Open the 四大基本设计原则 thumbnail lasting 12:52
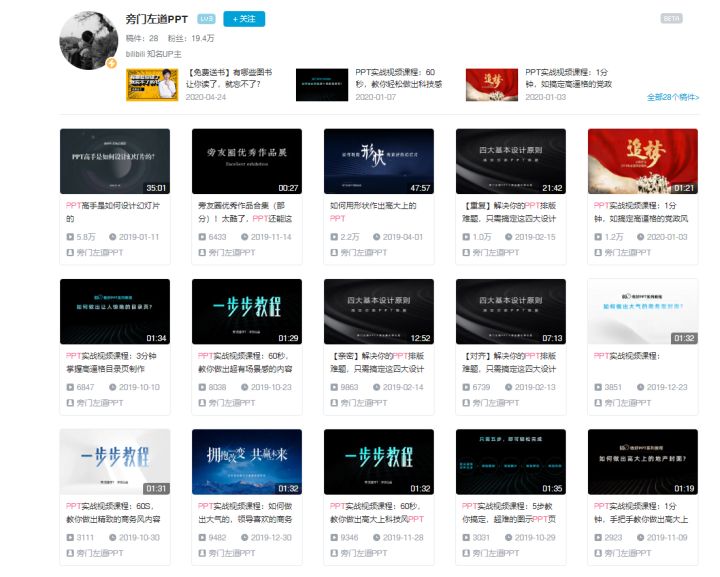 tap(379, 312)
